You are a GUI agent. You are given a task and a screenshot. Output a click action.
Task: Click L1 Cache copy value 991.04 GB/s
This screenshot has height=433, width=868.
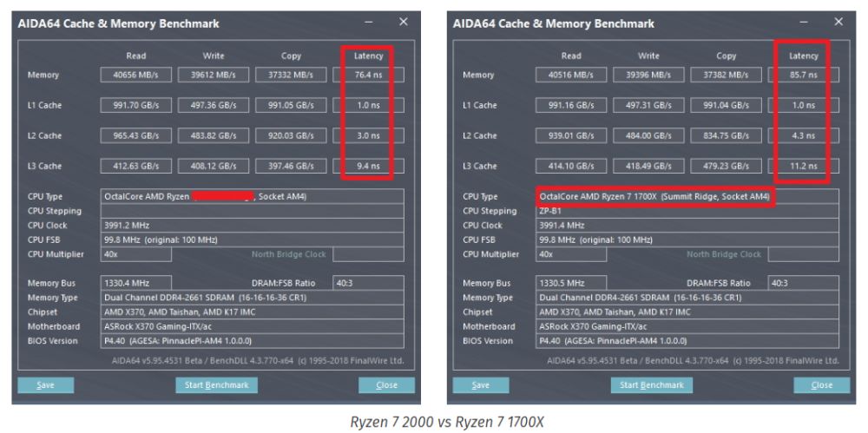[726, 105]
